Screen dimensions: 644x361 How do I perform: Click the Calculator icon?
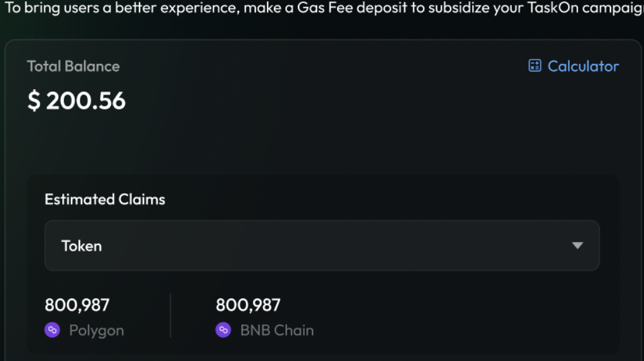[x=535, y=66]
